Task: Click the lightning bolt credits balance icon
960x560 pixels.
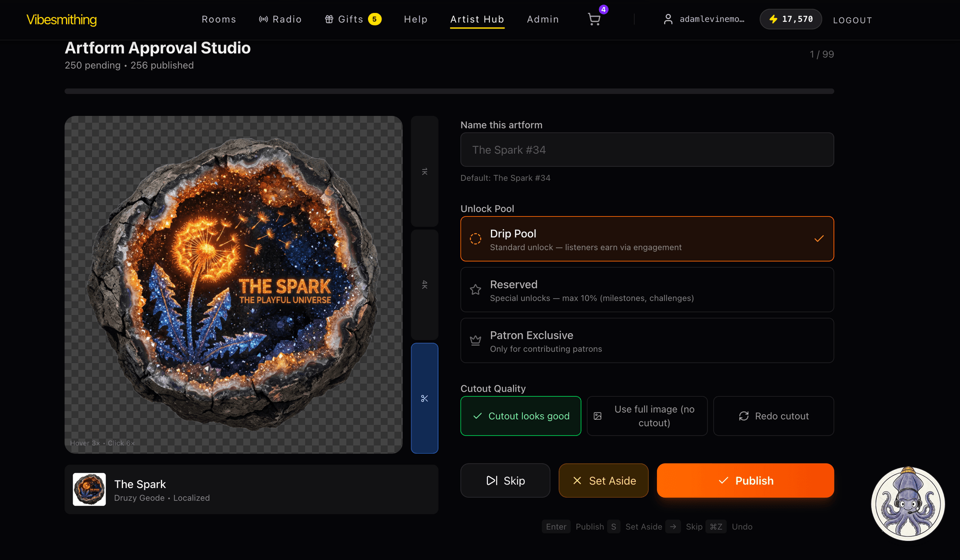Action: (x=773, y=19)
